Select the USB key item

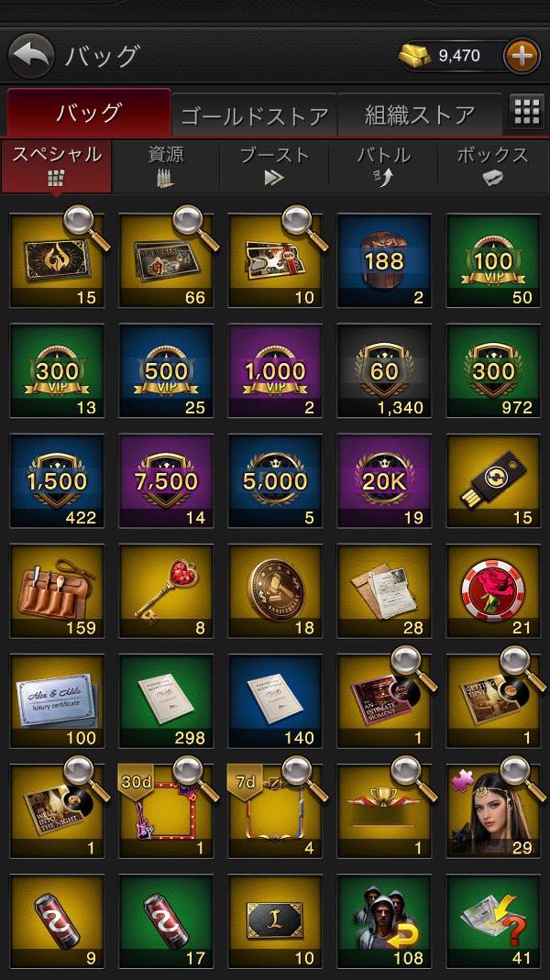[493, 481]
